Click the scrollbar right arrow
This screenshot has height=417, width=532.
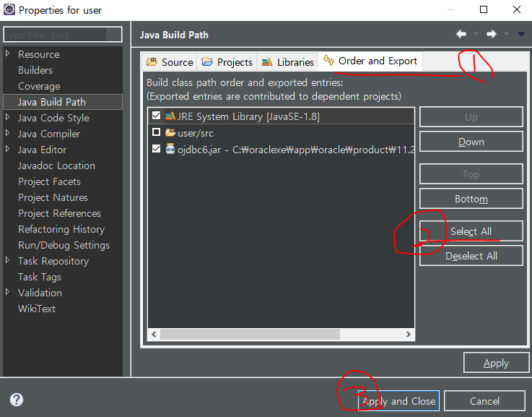coord(408,334)
